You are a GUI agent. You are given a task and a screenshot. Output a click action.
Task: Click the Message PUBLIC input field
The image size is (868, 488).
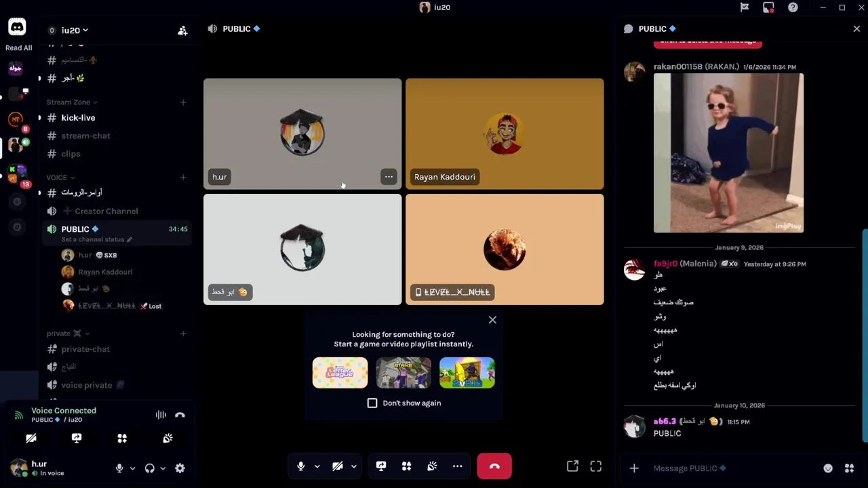pos(732,468)
